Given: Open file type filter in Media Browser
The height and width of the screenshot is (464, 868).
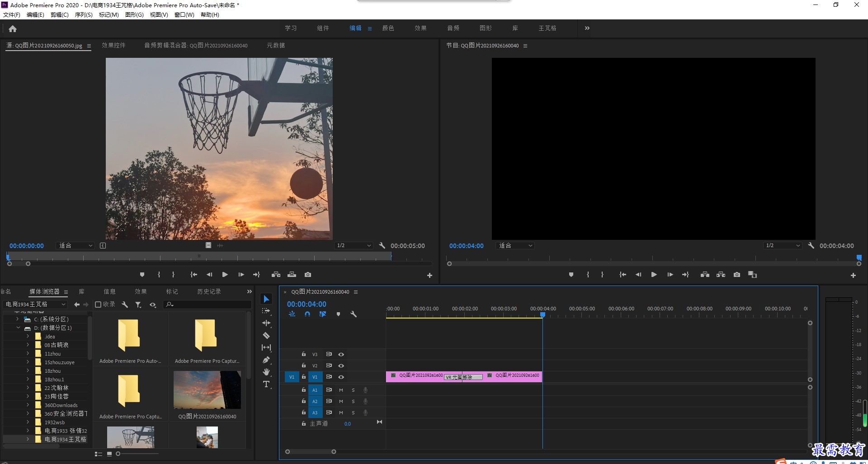Looking at the screenshot, I should pos(138,305).
